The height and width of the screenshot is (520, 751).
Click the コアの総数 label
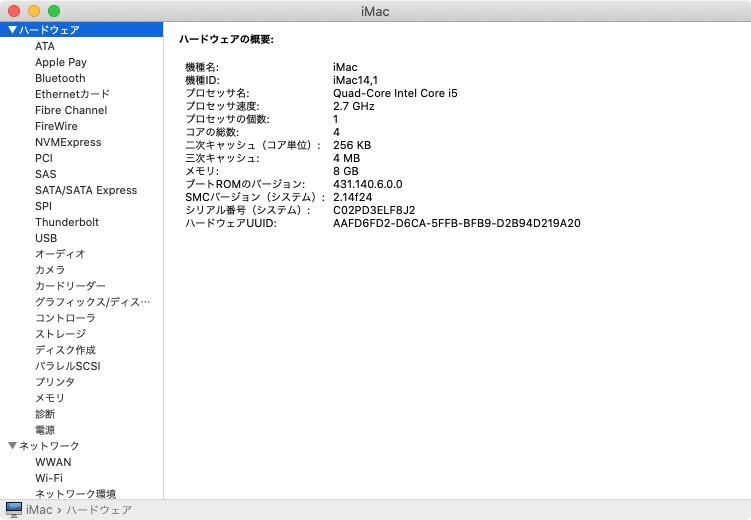point(212,132)
